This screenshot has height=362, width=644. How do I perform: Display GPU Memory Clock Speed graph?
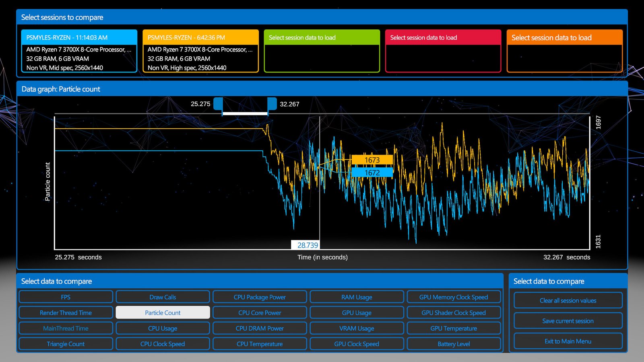pyautogui.click(x=454, y=297)
